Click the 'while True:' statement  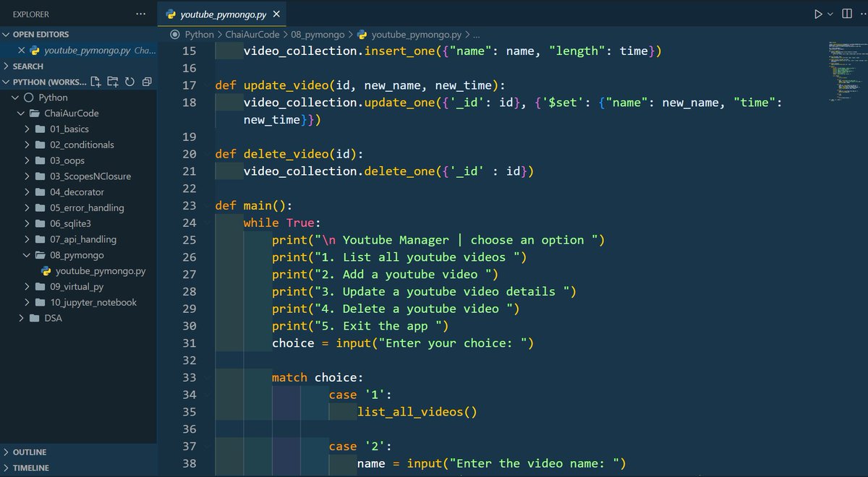pyautogui.click(x=282, y=223)
